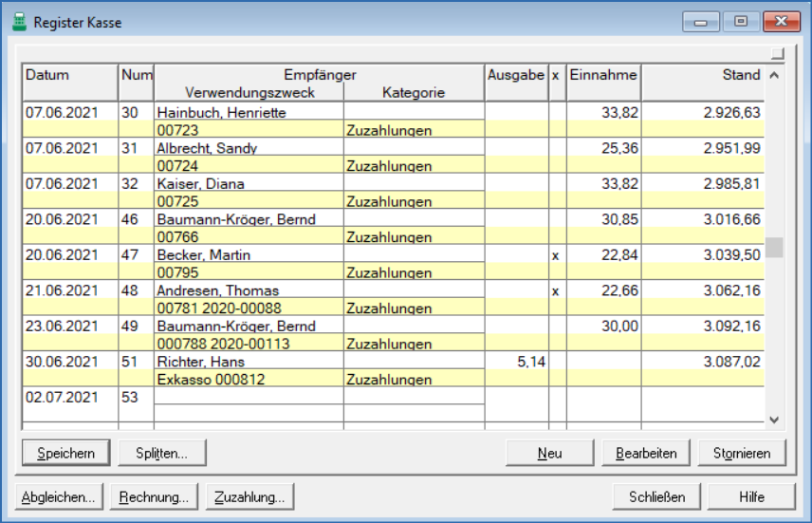Click the Stand column header

703,83
